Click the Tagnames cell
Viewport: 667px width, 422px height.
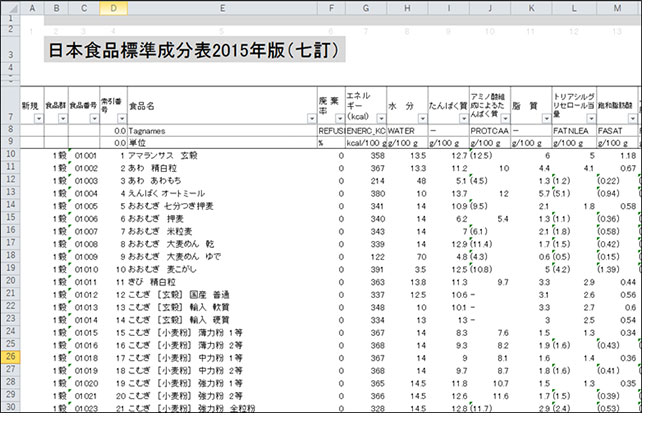click(222, 131)
